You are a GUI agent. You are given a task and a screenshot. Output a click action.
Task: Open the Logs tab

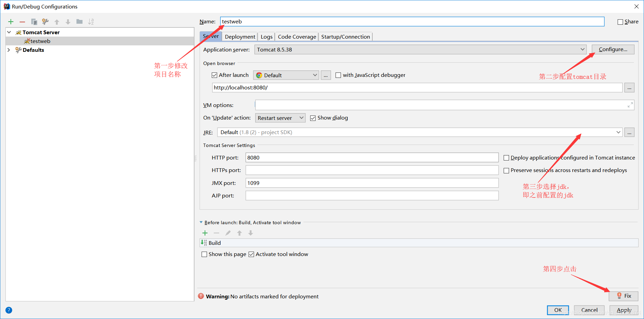267,37
